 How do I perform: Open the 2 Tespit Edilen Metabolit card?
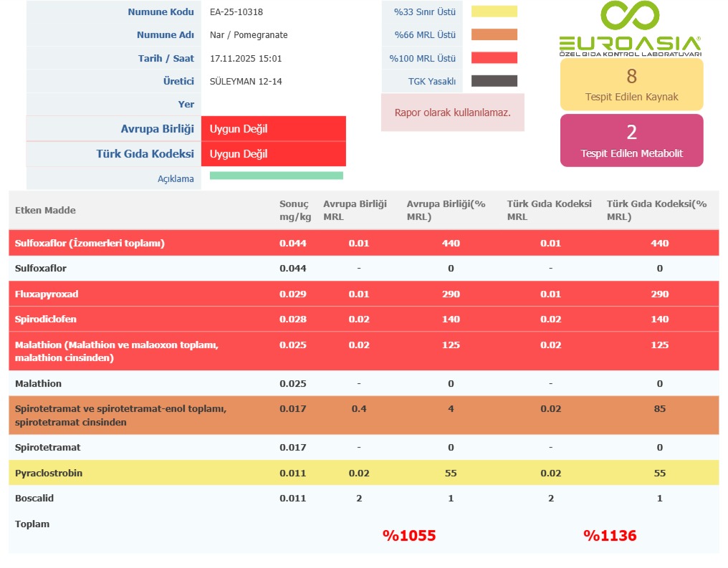pos(631,140)
